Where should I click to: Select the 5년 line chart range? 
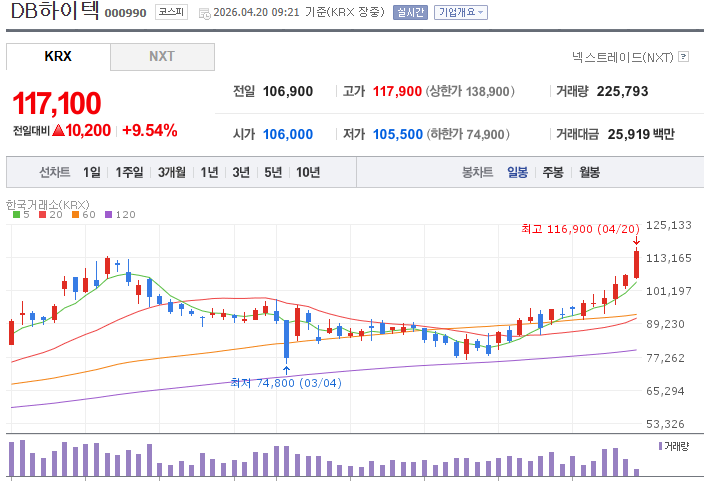coord(273,172)
